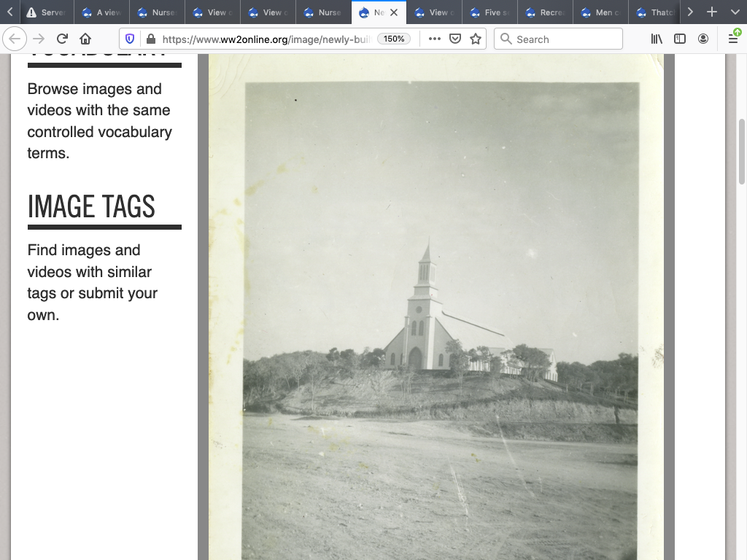Reload the current page

(x=62, y=39)
